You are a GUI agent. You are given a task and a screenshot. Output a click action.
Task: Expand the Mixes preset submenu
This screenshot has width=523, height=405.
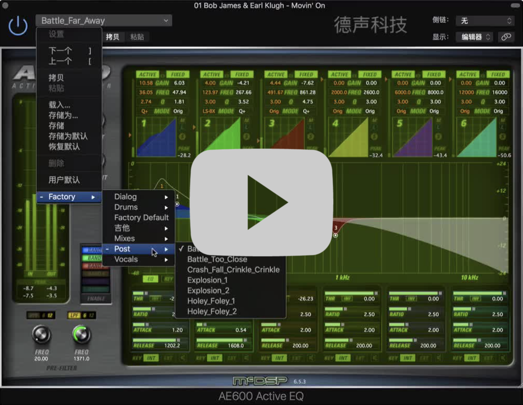point(138,239)
